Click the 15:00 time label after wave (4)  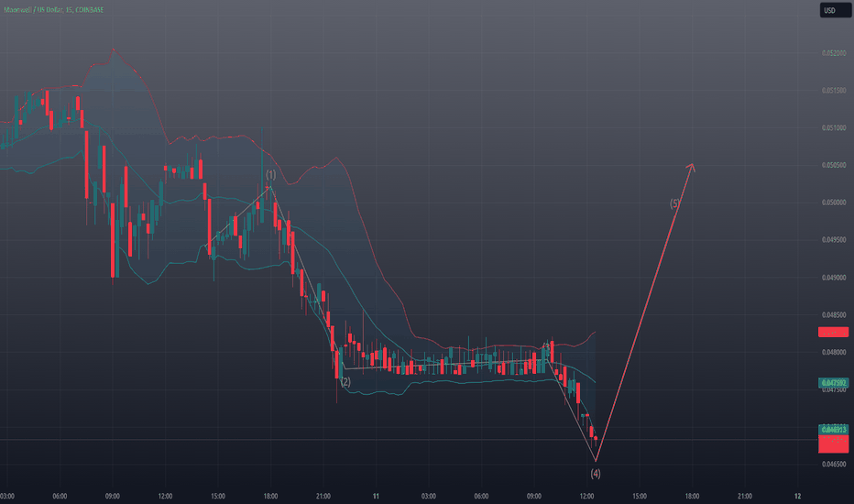click(640, 497)
